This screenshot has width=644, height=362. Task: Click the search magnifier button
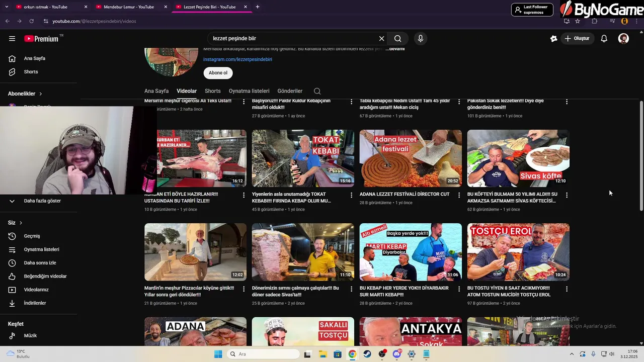pos(398,39)
